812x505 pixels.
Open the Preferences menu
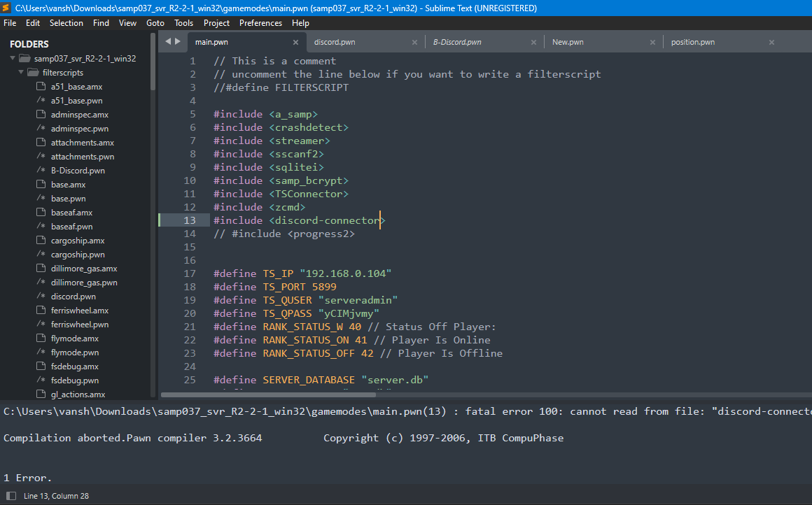[x=260, y=23]
